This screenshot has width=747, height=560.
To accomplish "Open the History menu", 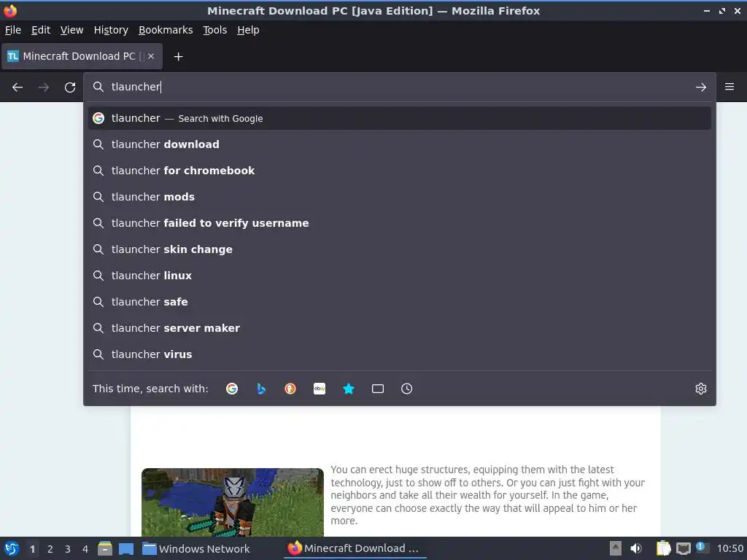I will pos(111,30).
